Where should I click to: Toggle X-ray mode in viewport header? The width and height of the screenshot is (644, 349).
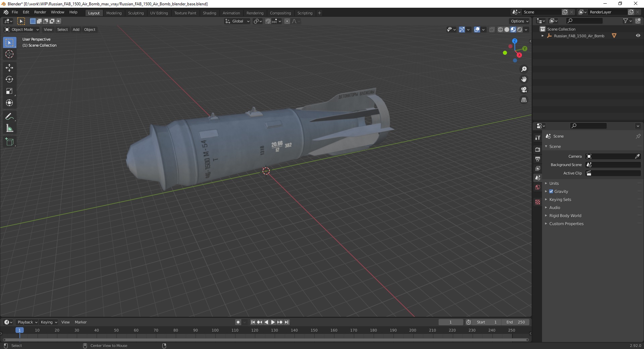click(x=492, y=30)
